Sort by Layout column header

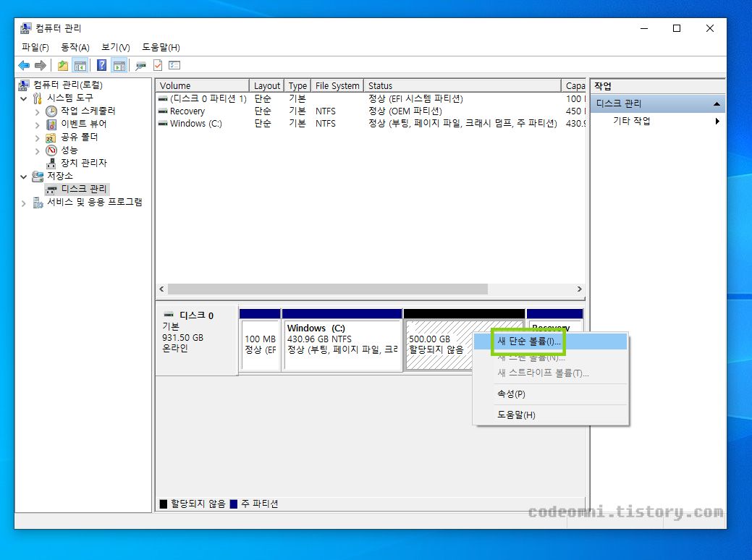pos(266,85)
